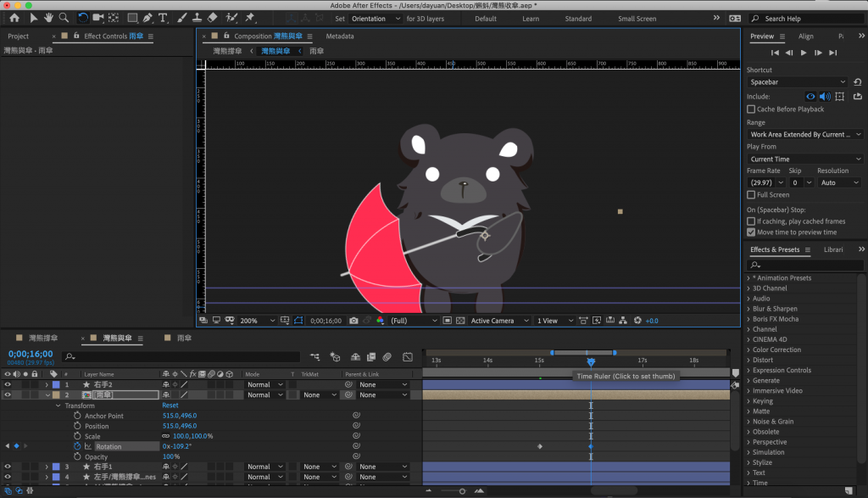Select the Camera tool

click(x=98, y=19)
